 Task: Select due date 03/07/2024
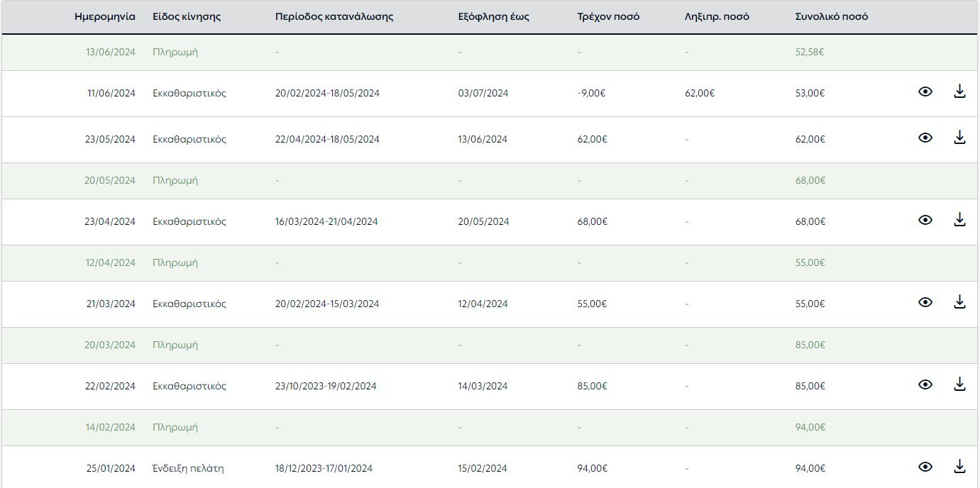(483, 93)
